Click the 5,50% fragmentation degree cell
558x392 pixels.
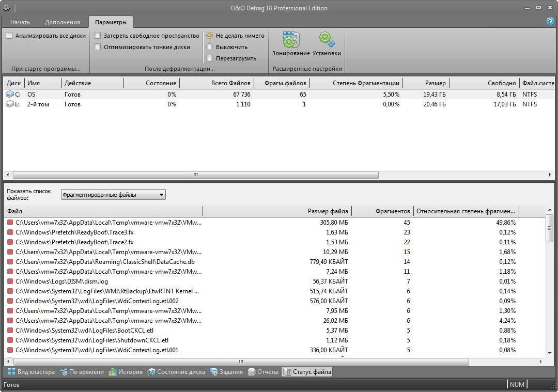(391, 95)
